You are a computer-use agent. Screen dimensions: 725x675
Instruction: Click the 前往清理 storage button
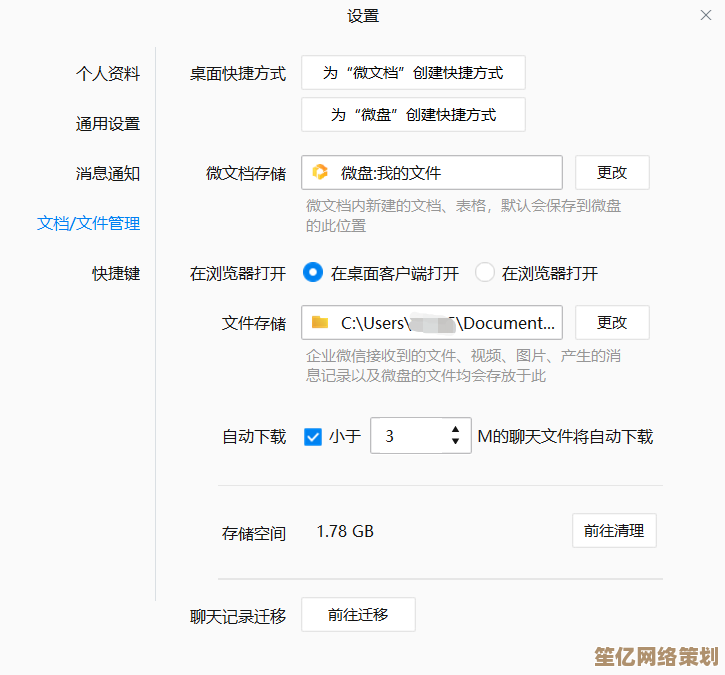point(614,531)
